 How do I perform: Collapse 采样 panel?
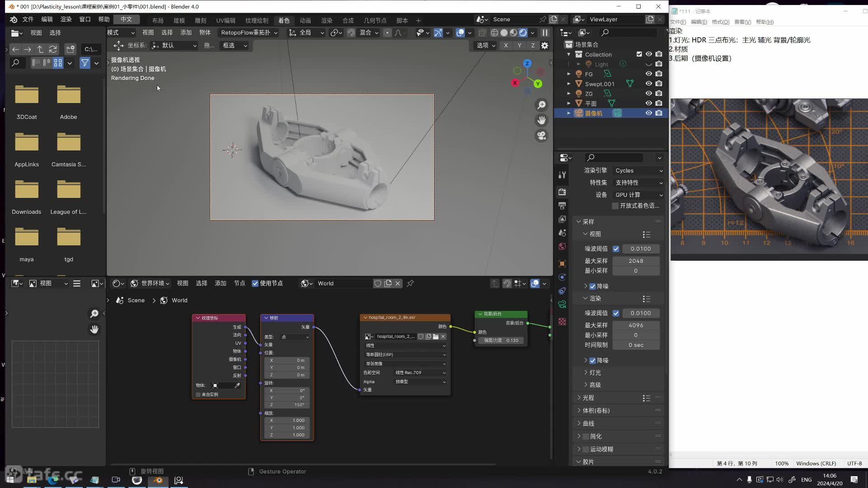(579, 222)
